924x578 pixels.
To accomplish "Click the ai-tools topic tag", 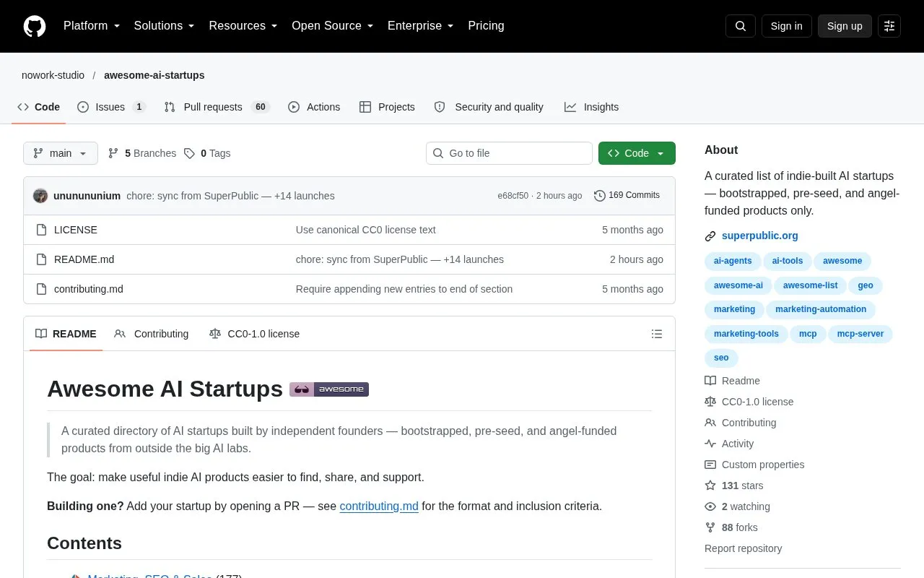I will [x=788, y=261].
